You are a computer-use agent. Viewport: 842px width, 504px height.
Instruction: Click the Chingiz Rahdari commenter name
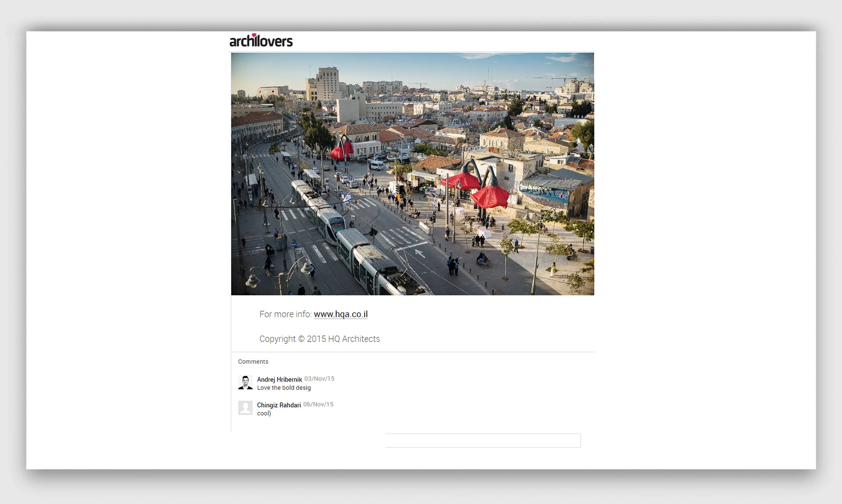[279, 405]
